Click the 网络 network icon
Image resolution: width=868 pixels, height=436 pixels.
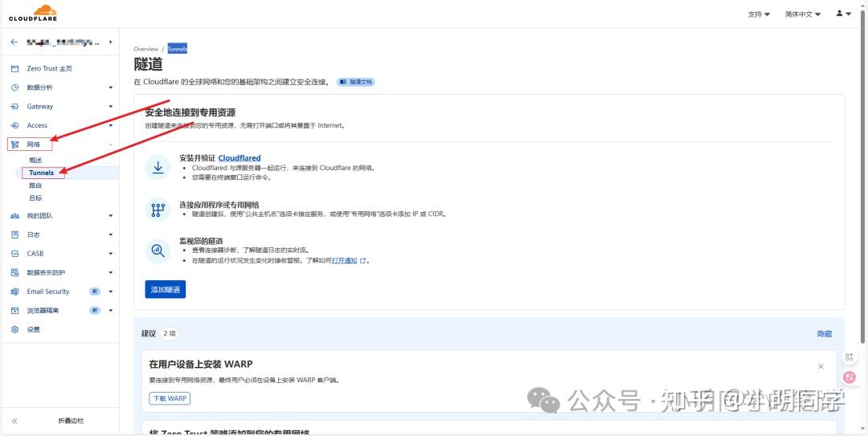tap(15, 145)
